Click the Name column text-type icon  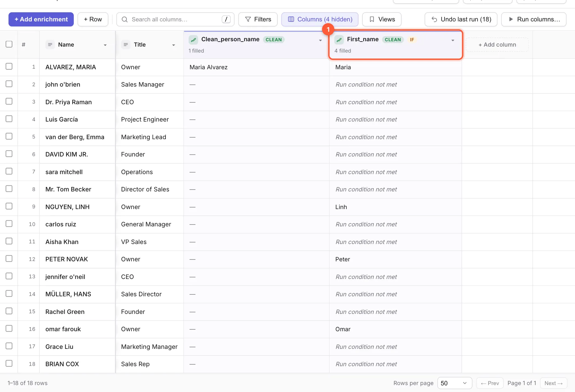[x=50, y=45]
